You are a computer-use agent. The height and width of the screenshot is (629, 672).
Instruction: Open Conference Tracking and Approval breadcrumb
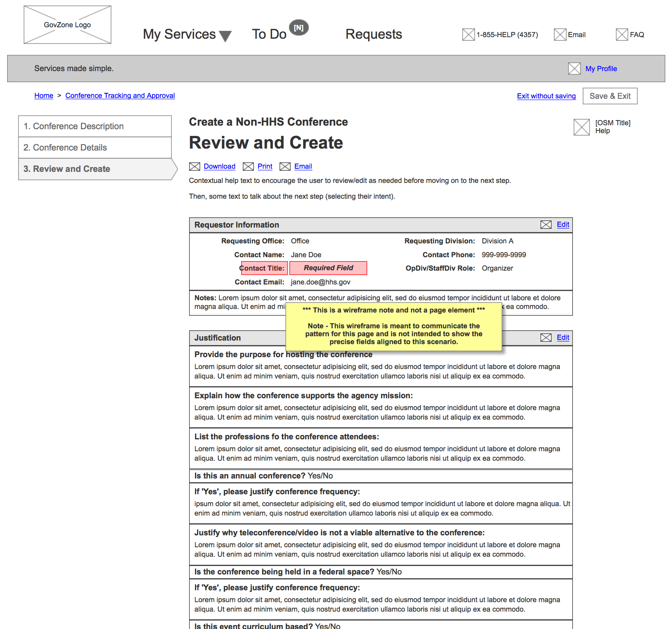[x=120, y=96]
